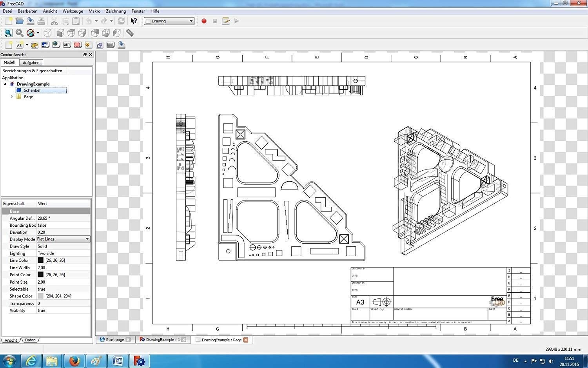Close the DrawingExample : Page tab

tap(246, 340)
